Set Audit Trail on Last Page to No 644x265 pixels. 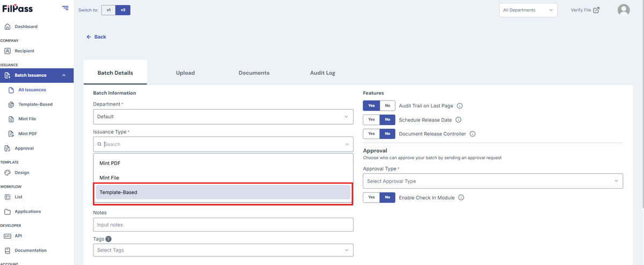pos(387,105)
